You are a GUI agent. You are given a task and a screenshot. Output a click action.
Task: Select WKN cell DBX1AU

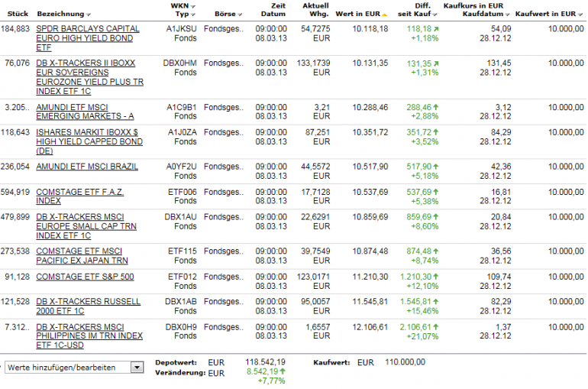(x=180, y=217)
